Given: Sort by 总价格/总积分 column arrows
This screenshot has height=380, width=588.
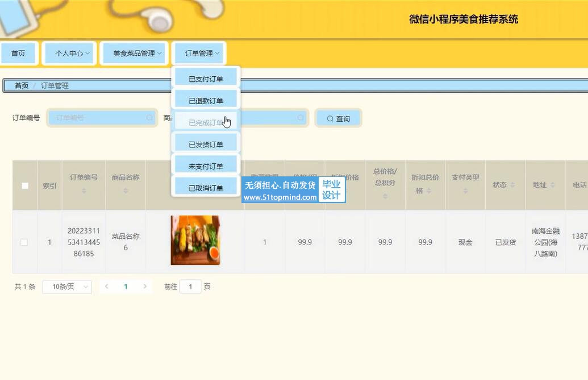Looking at the screenshot, I should [x=385, y=196].
